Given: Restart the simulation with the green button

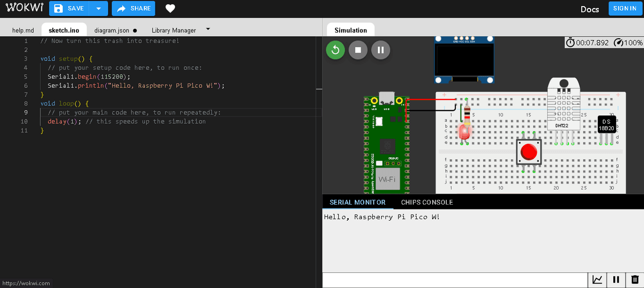Looking at the screenshot, I should tap(336, 50).
